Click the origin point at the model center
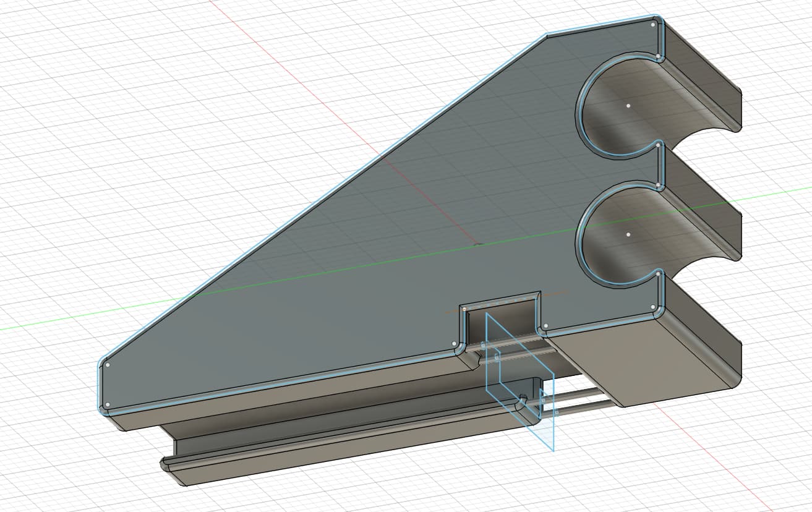The width and height of the screenshot is (812, 512). [x=477, y=245]
